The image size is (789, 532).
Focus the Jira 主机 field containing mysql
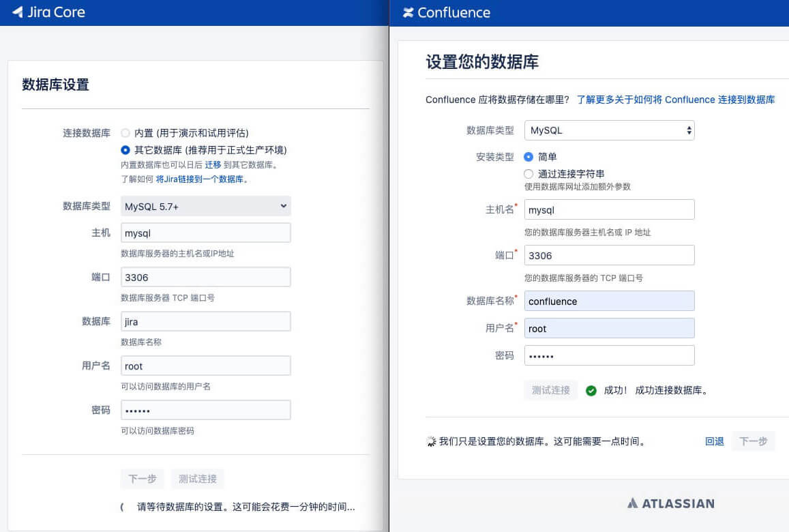click(206, 233)
